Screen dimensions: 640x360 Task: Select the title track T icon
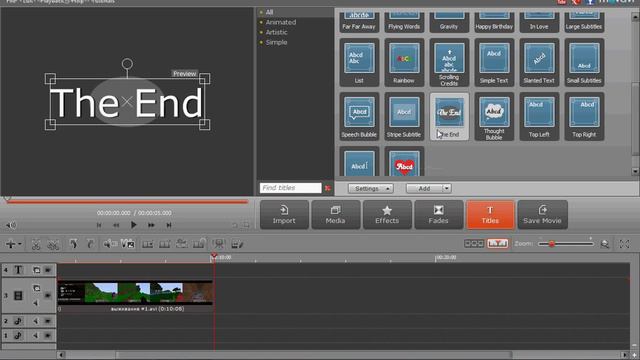[18, 270]
